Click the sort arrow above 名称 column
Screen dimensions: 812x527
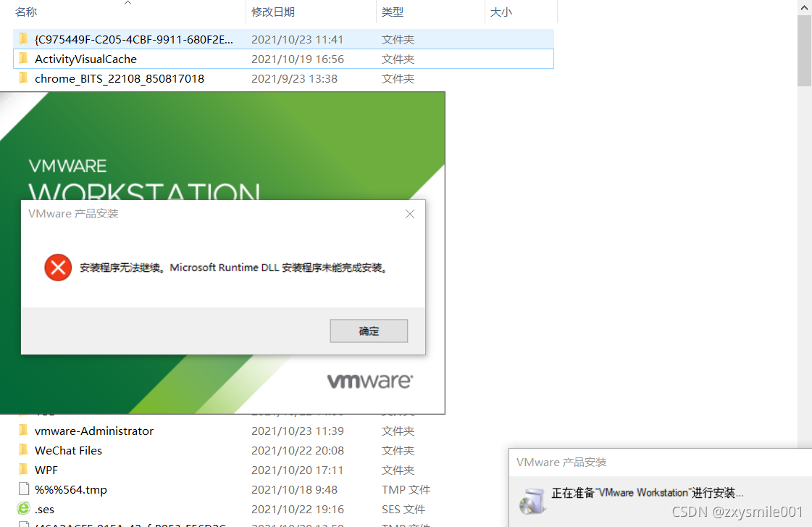pyautogui.click(x=128, y=3)
